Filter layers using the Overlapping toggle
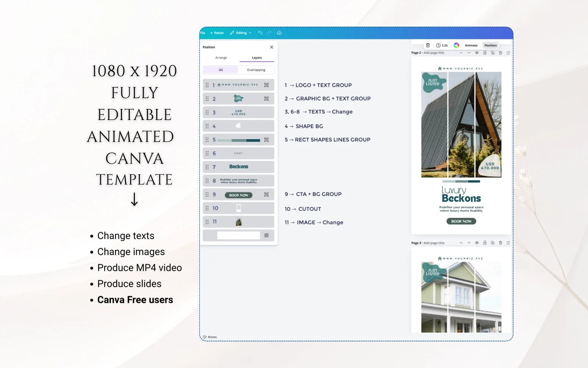588x368 pixels. [256, 70]
